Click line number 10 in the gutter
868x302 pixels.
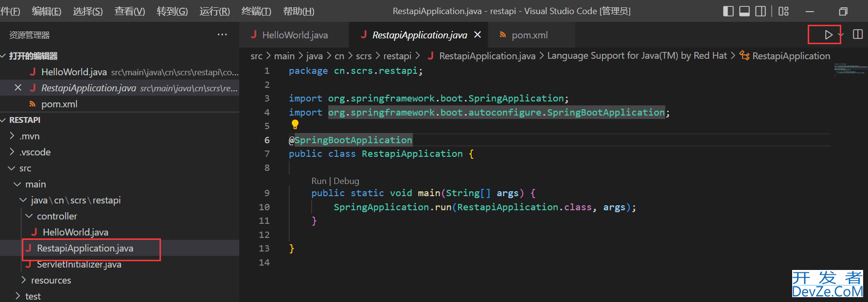click(x=264, y=207)
